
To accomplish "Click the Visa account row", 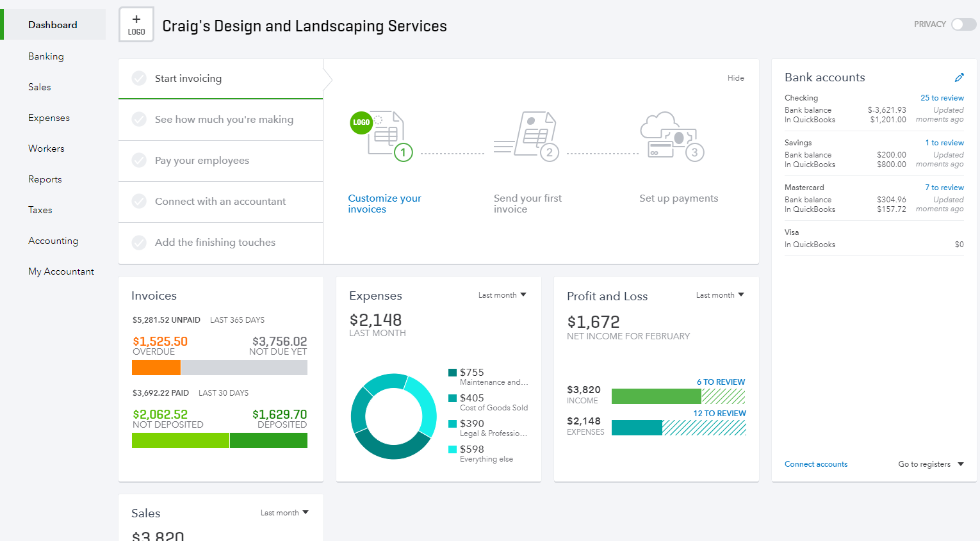I will (874, 238).
